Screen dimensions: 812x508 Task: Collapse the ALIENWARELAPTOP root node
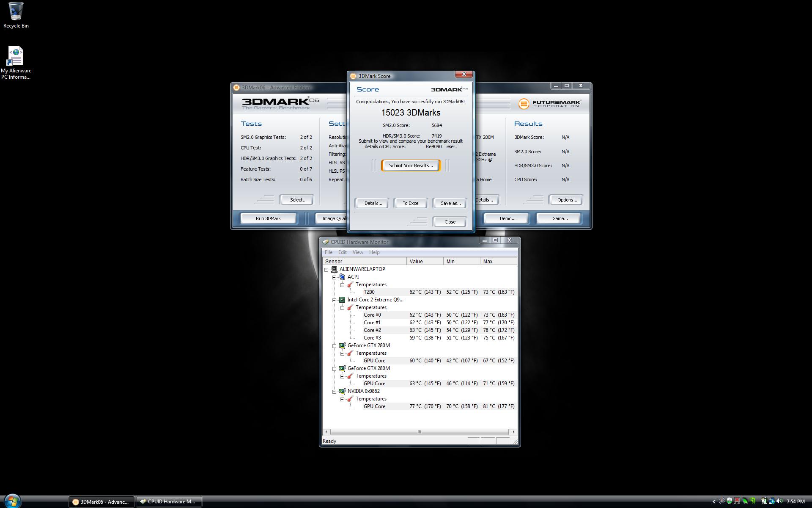point(326,270)
